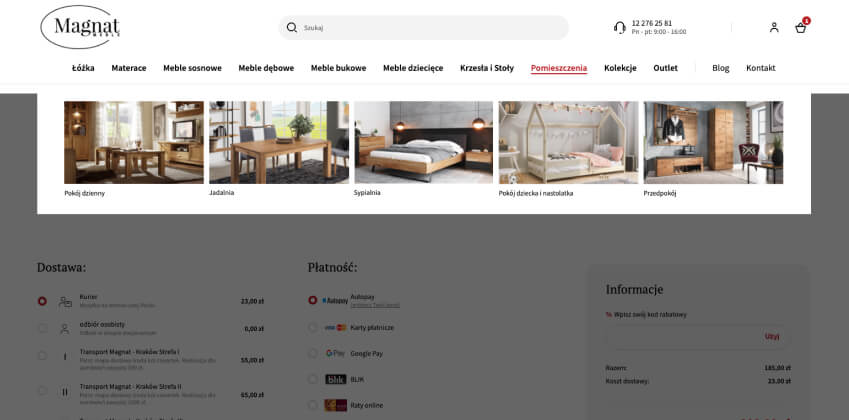Select the odbiór osobisty delivery radio
This screenshot has width=849, height=420.
click(x=42, y=328)
